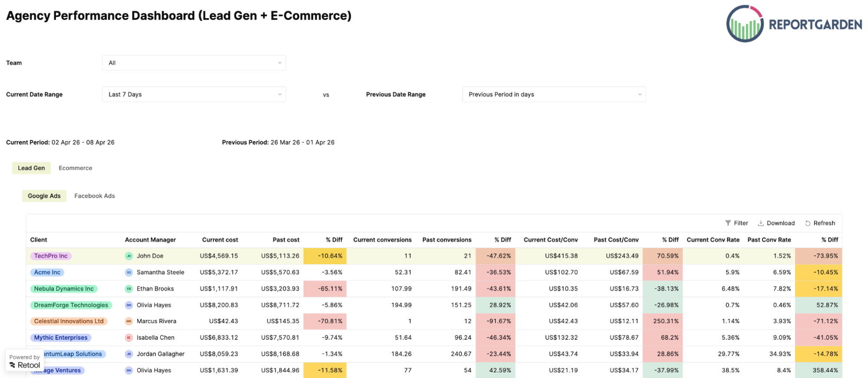The width and height of the screenshot is (868, 378).
Task: Click John Doe's avatar icon
Action: click(129, 256)
